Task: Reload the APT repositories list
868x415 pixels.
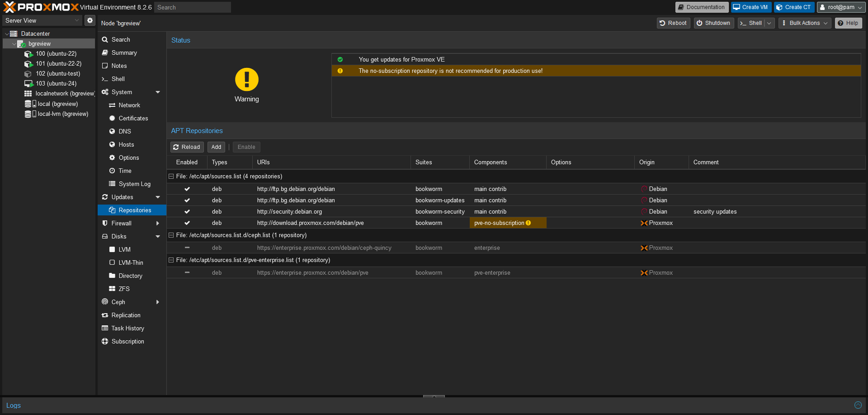Action: tap(187, 147)
